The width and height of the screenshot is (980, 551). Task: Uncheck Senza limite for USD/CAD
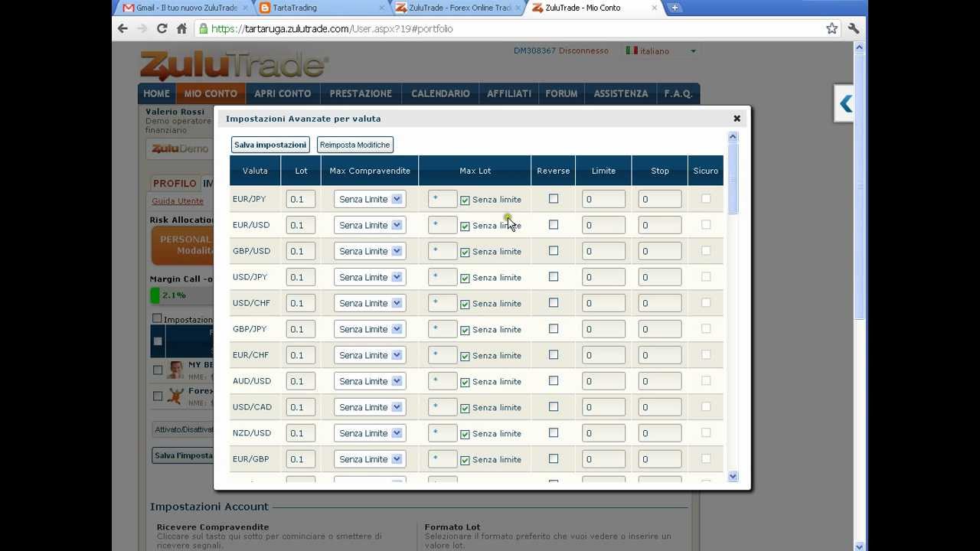pyautogui.click(x=465, y=408)
